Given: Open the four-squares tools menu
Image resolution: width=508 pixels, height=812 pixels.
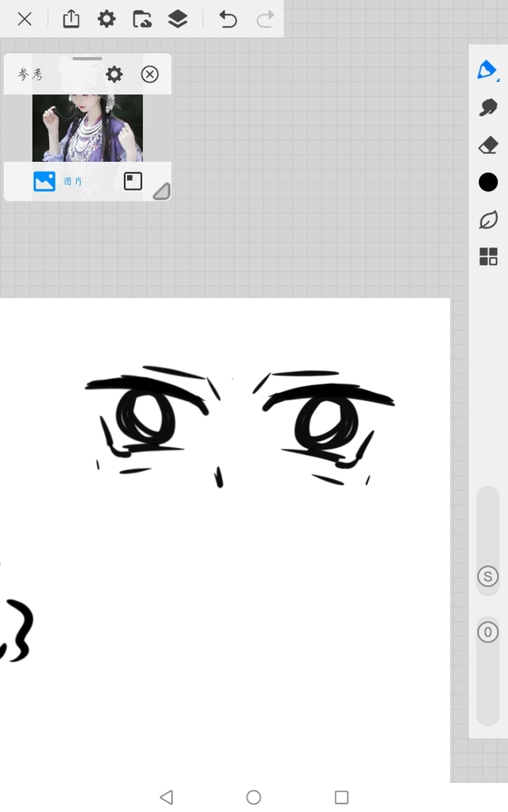Looking at the screenshot, I should point(488,256).
